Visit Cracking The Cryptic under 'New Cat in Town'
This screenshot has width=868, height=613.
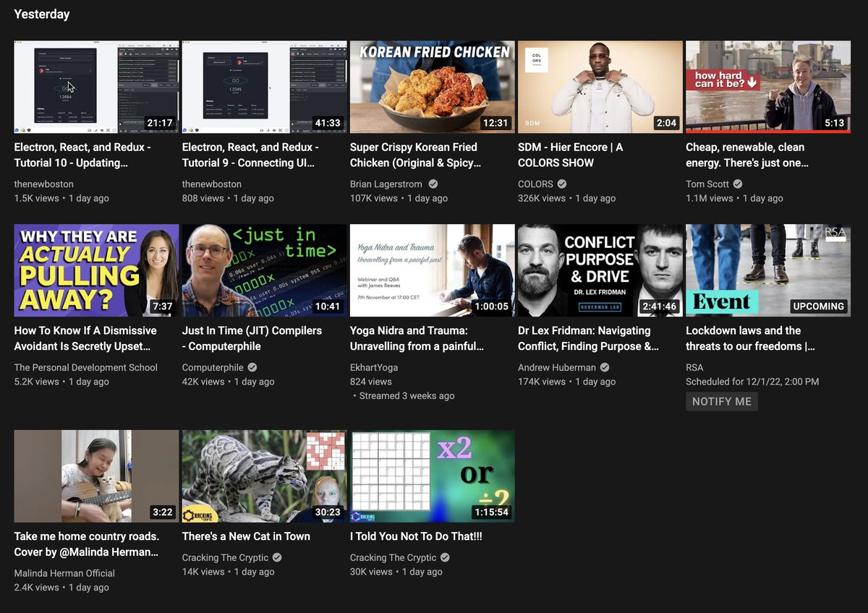pyautogui.click(x=225, y=557)
